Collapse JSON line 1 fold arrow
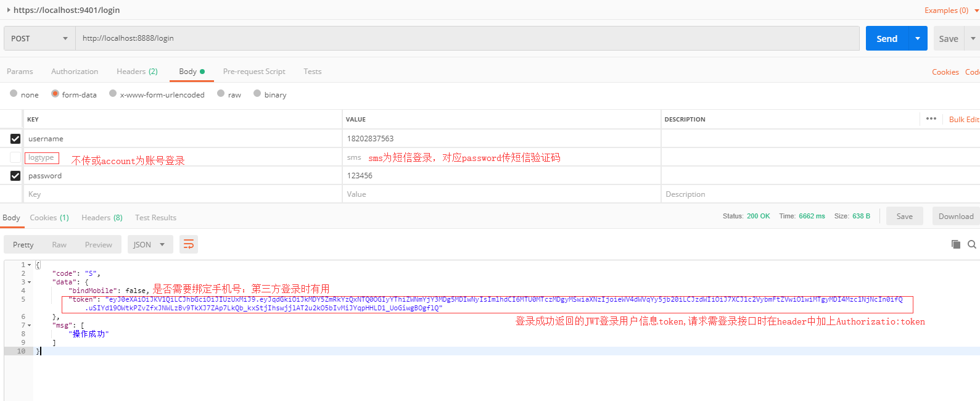This screenshot has height=401, width=980. click(x=29, y=265)
